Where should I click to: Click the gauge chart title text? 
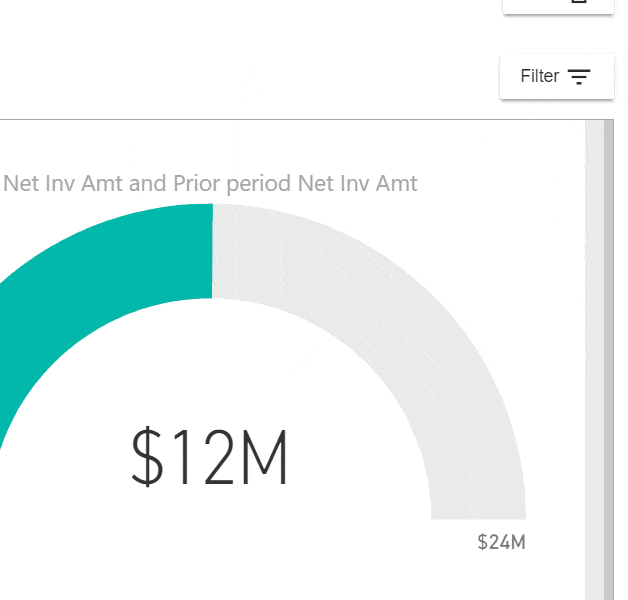click(x=210, y=184)
